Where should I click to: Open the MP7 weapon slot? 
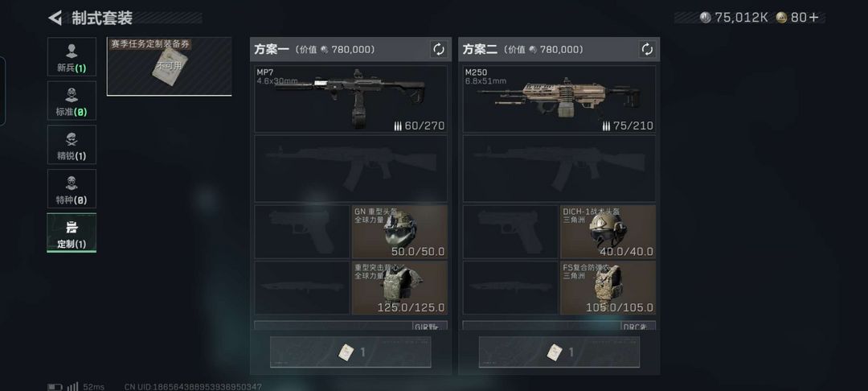pos(350,99)
